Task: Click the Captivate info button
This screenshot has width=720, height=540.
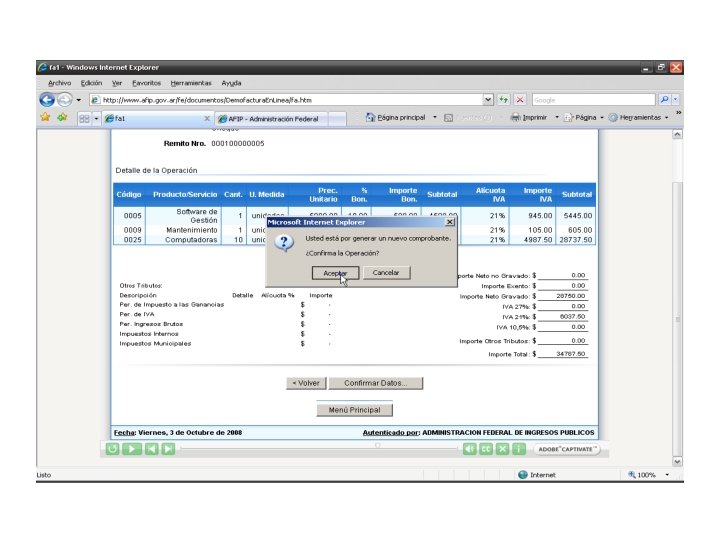Action: tap(519, 449)
